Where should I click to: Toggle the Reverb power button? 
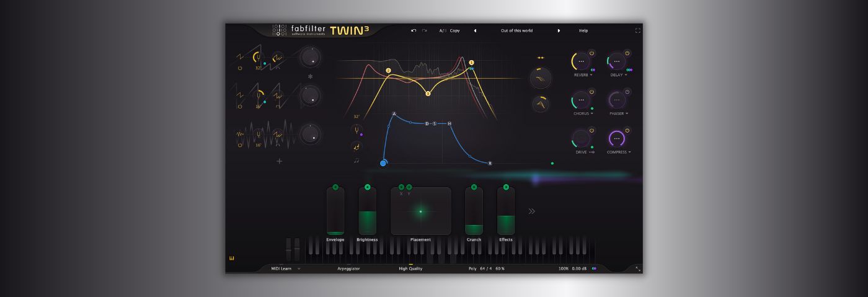[591, 53]
